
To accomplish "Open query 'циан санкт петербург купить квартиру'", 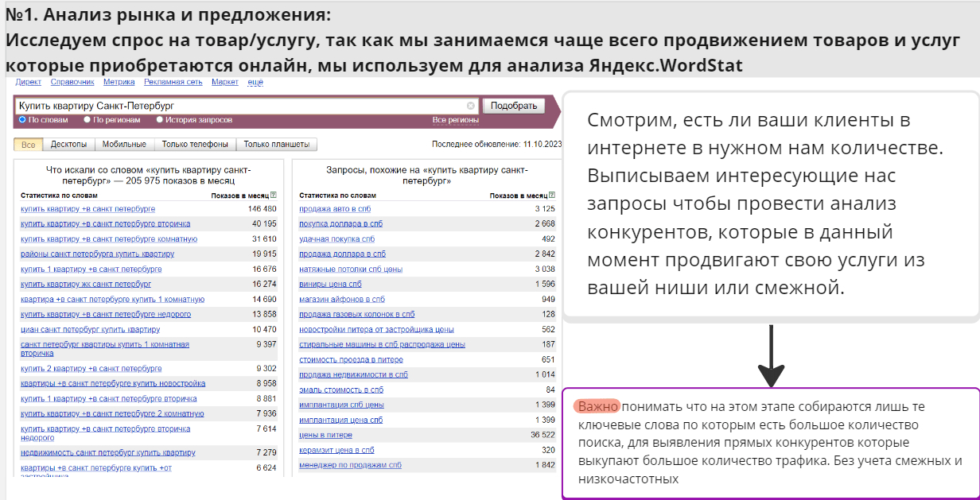I will 91,329.
